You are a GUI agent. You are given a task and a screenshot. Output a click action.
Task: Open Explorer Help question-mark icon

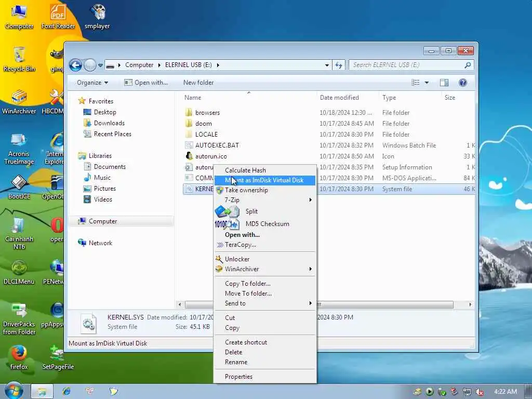[463, 83]
